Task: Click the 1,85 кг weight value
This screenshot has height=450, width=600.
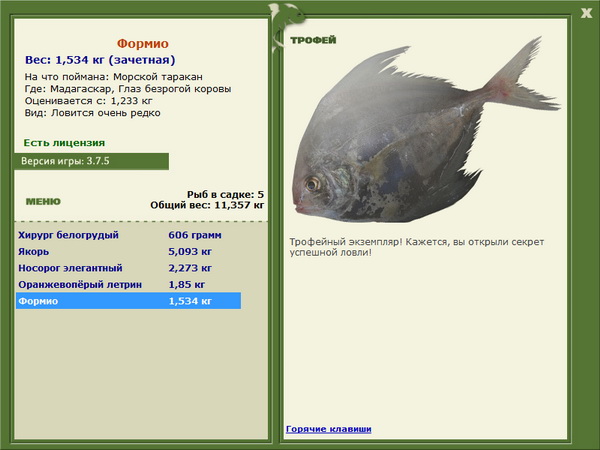Action: click(x=187, y=285)
